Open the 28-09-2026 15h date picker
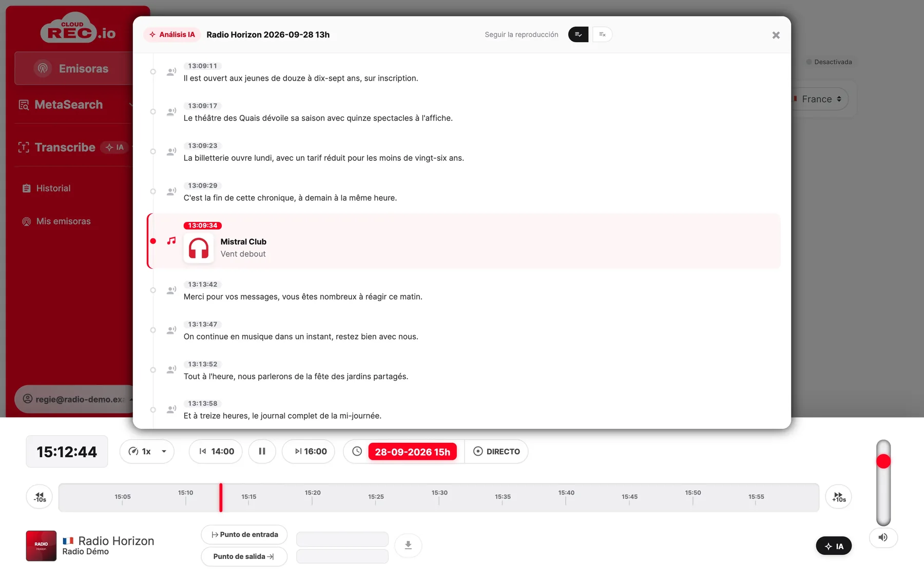The width and height of the screenshot is (924, 578). 412,452
